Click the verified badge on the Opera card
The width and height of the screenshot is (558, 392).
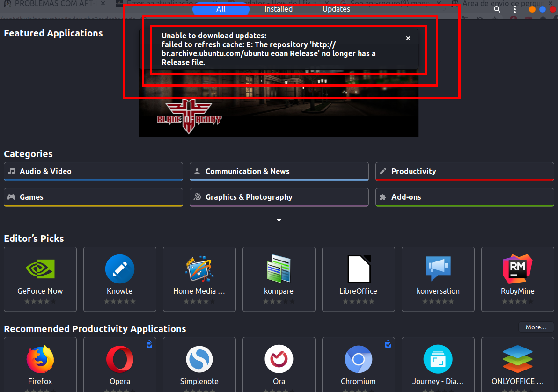pyautogui.click(x=149, y=344)
